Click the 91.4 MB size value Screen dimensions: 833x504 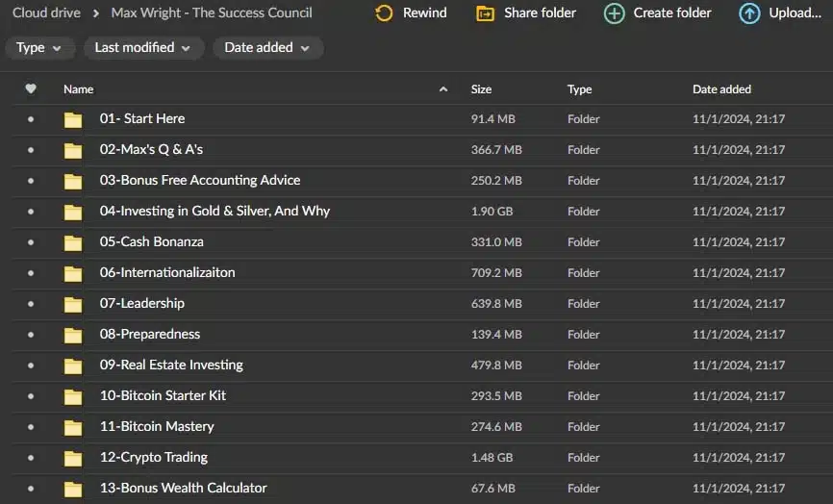(493, 119)
